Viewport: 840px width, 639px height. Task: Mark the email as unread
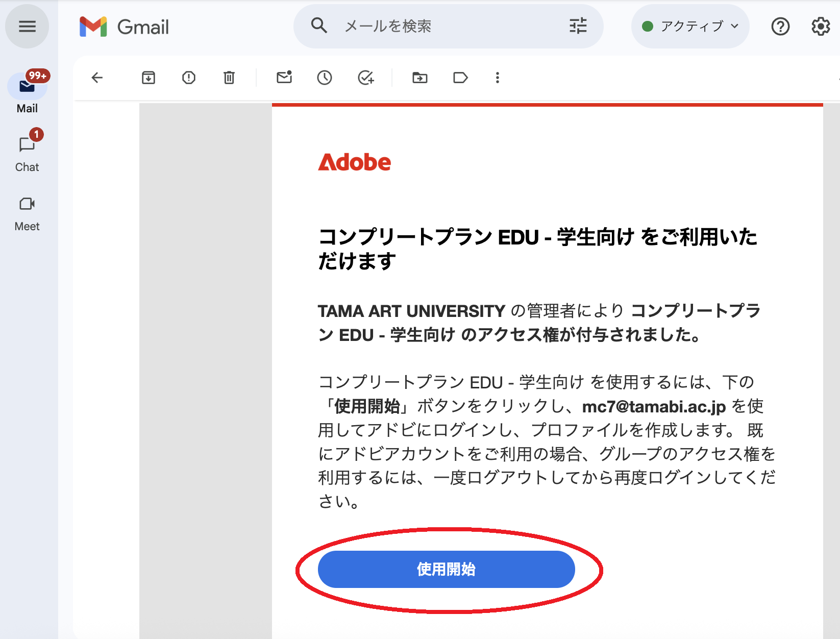284,78
